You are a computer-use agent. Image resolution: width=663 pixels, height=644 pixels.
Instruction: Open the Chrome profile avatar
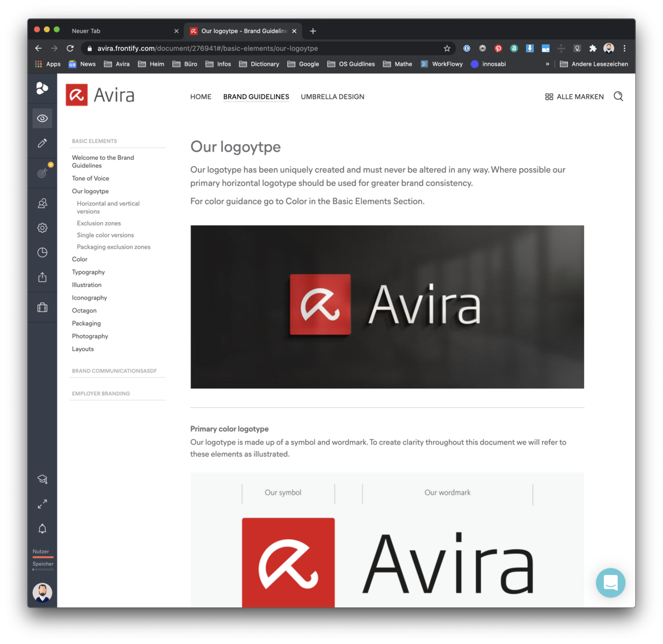point(609,48)
